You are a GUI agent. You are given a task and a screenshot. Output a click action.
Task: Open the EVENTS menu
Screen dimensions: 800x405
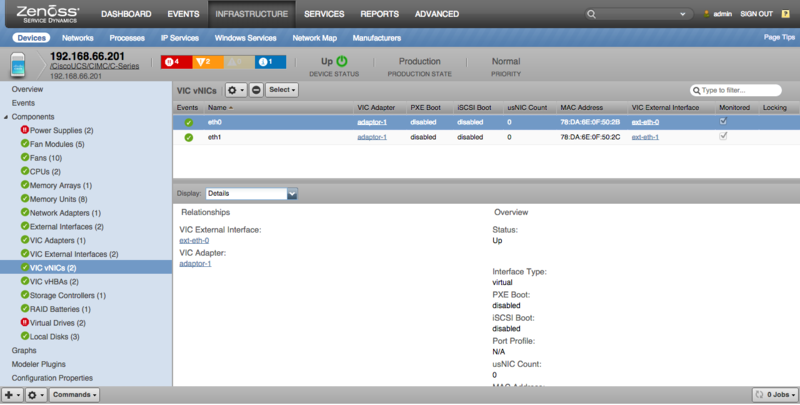[x=183, y=14]
